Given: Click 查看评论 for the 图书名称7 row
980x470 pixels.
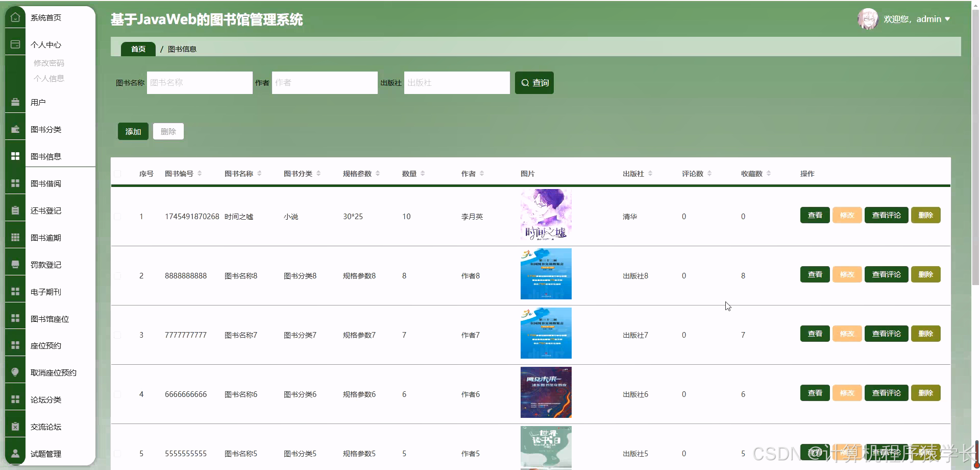Looking at the screenshot, I should point(887,334).
